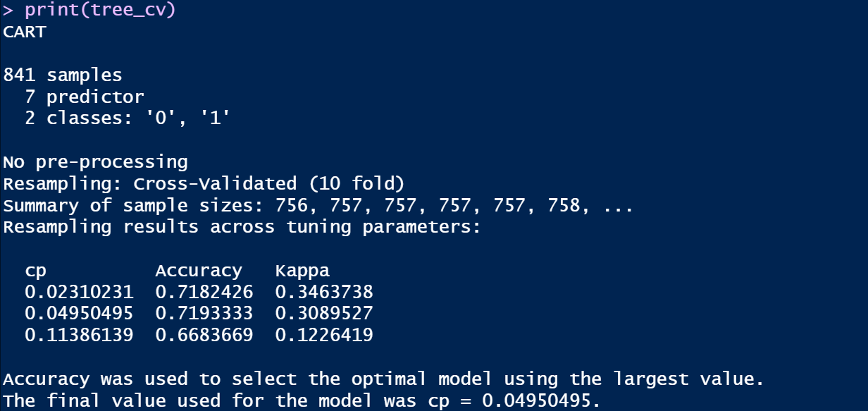The image size is (868, 411).
Task: Click the 841 samples line
Action: click(63, 75)
